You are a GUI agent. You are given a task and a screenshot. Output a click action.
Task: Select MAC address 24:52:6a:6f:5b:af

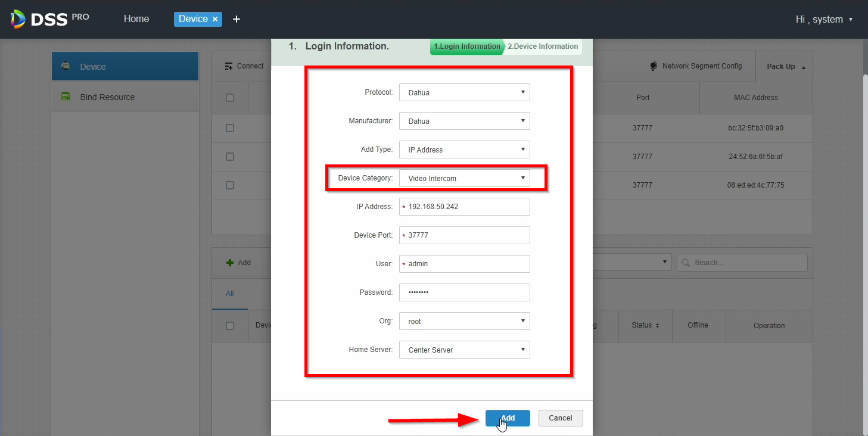[x=755, y=157]
